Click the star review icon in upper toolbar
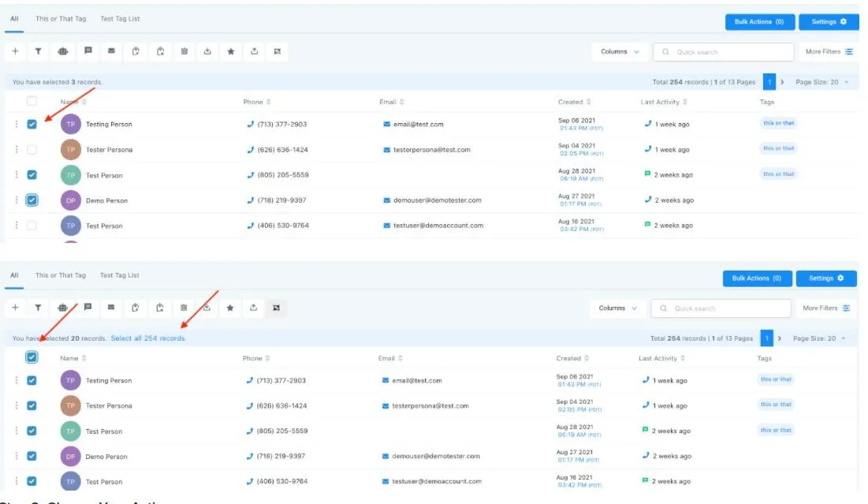 (231, 51)
